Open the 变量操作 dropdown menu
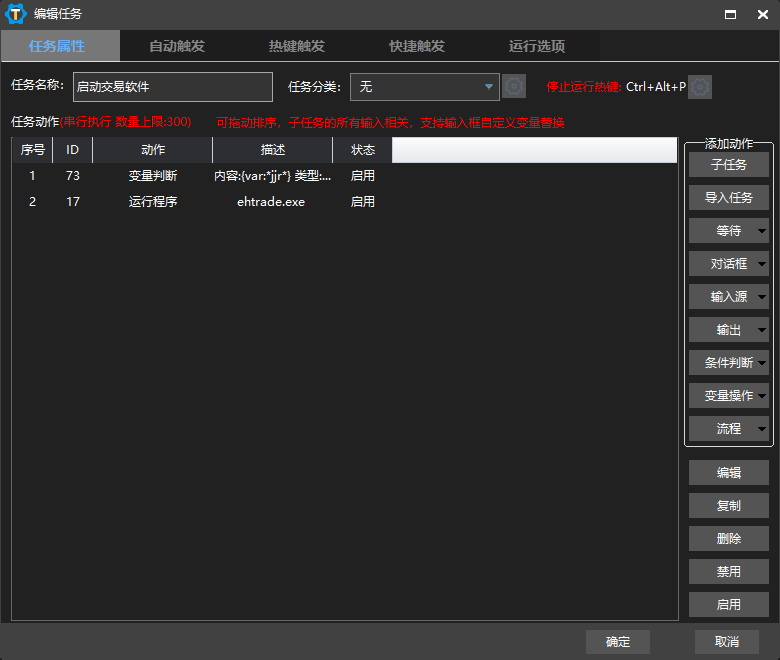780x660 pixels. tap(762, 396)
